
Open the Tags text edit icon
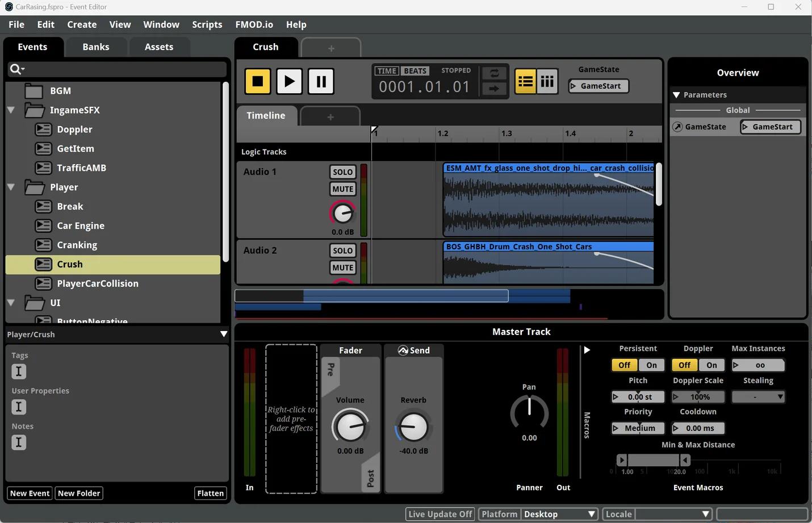(19, 371)
